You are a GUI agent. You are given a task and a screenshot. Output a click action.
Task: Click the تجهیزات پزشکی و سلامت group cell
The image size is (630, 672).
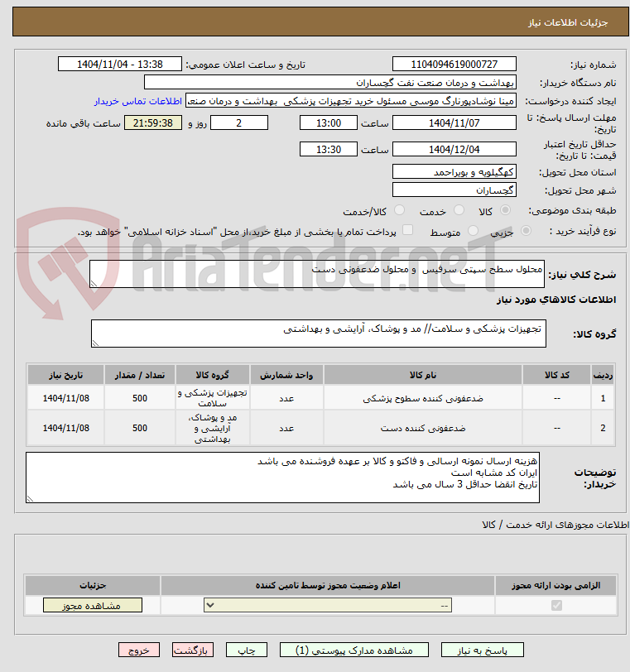(213, 398)
